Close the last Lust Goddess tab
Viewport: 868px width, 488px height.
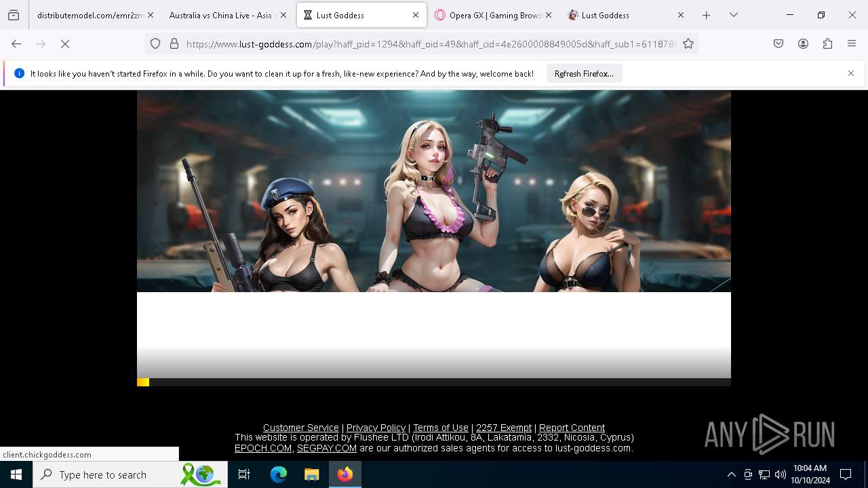click(x=681, y=15)
